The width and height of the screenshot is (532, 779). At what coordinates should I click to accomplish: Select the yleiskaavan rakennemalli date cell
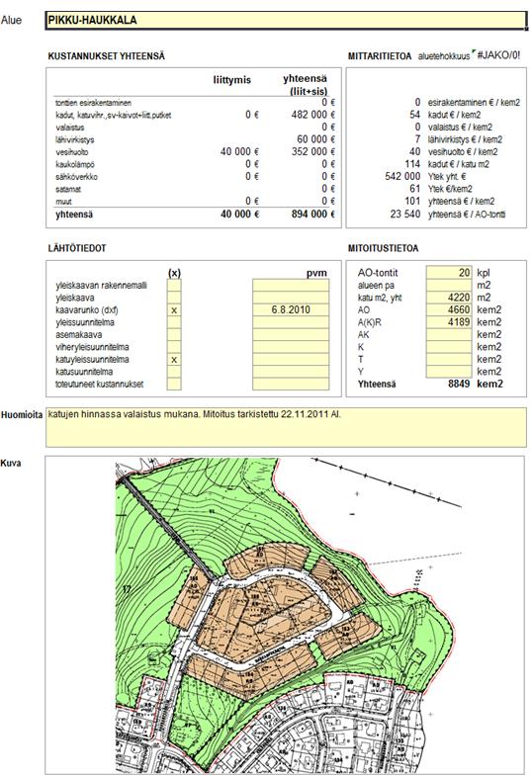coord(291,285)
